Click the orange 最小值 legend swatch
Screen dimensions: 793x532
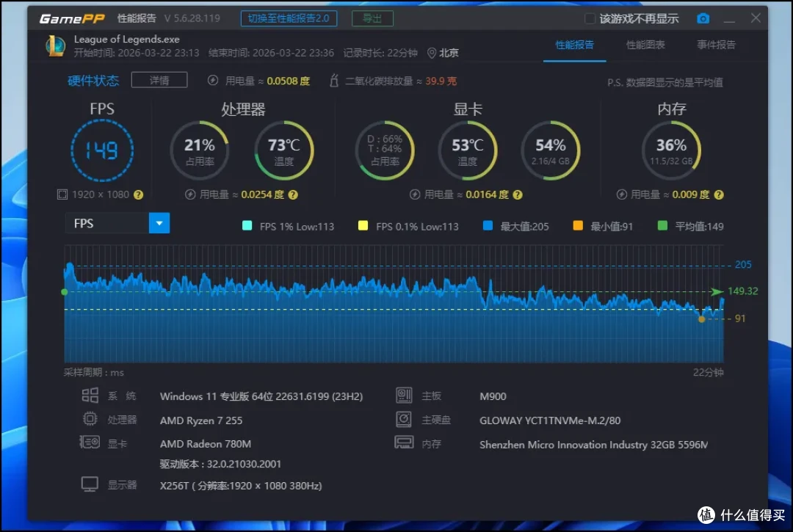tap(578, 225)
